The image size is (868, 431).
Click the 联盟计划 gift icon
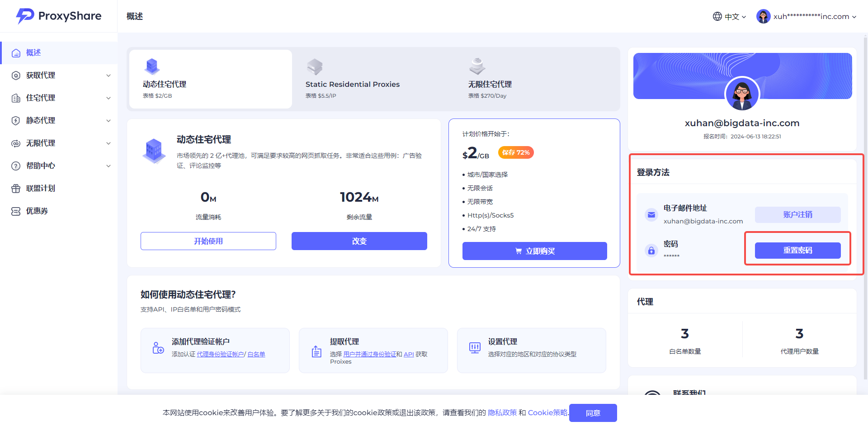[16, 189]
